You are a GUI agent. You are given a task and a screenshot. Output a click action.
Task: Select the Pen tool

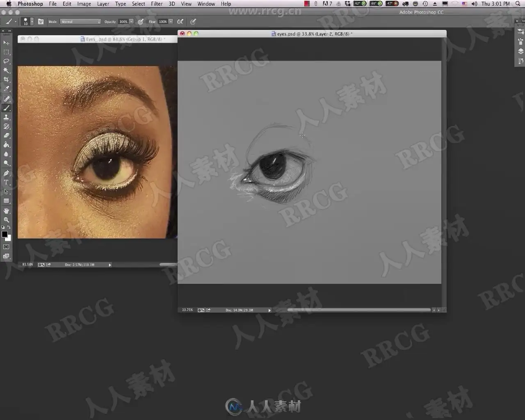(x=6, y=173)
